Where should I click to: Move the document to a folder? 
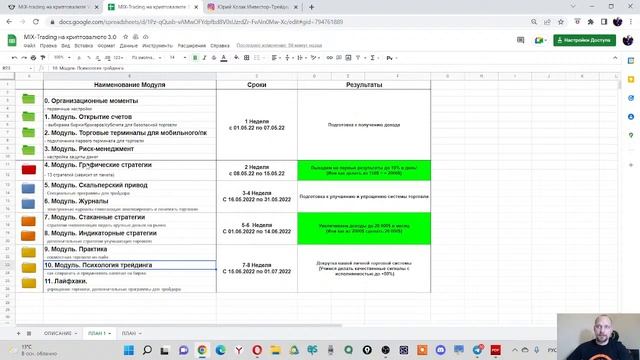[136, 37]
